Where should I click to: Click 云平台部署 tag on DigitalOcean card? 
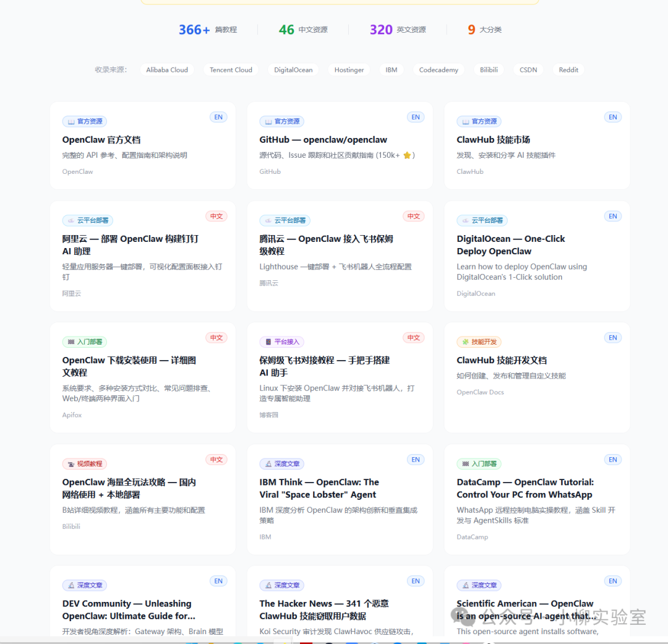[482, 220]
